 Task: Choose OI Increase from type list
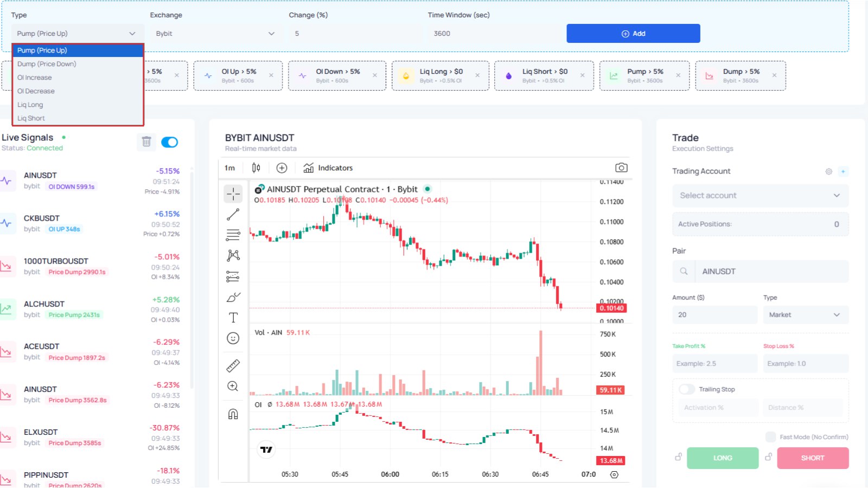(78, 78)
